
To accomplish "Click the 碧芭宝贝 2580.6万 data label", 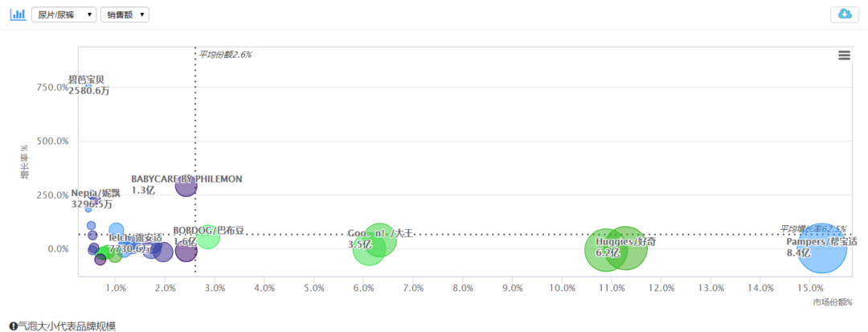I will tap(88, 85).
